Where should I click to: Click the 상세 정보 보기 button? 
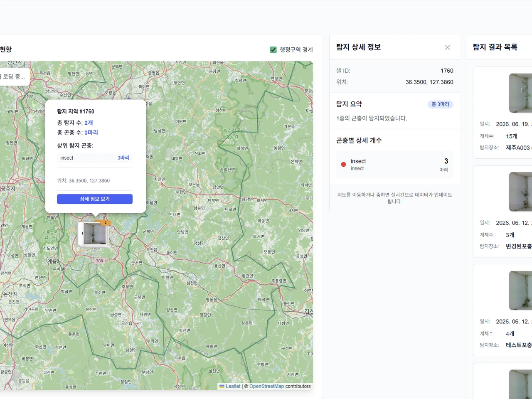click(x=95, y=199)
